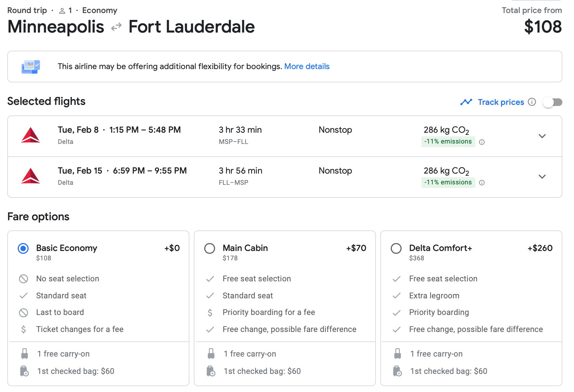Click the Total price $108 amount
Image resolution: width=574 pixels, height=392 pixels.
tap(543, 27)
